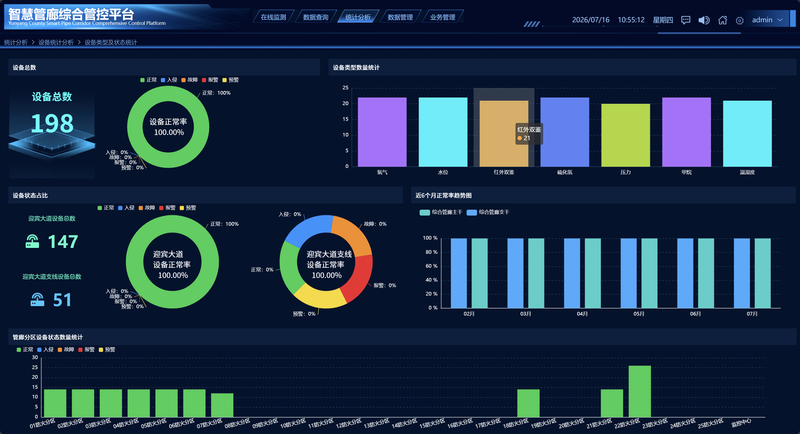Open the message chat icon in header

[686, 20]
